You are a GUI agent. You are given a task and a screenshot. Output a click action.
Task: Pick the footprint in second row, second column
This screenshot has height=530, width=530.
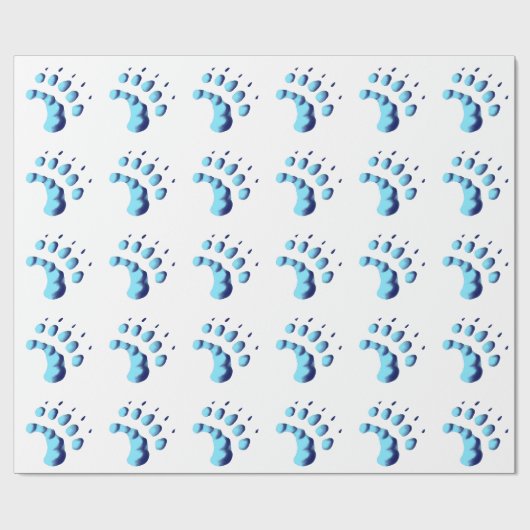(142, 183)
